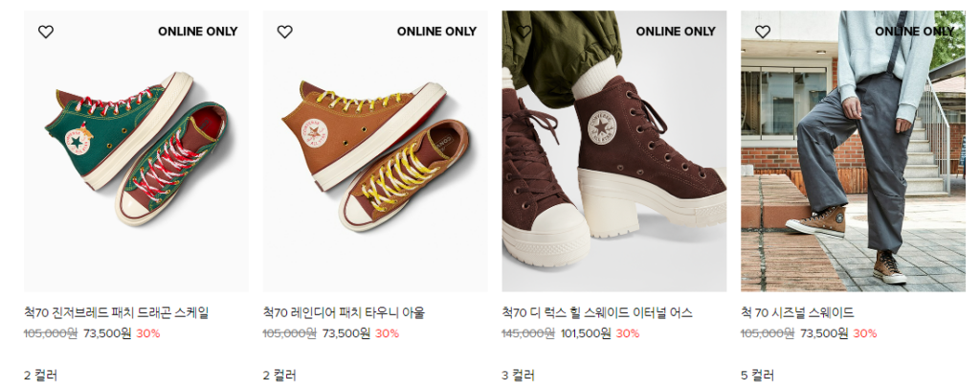Image resolution: width=980 pixels, height=390 pixels.
Task: Click the ONLINE ONLY badge on the first product
Action: 197,32
